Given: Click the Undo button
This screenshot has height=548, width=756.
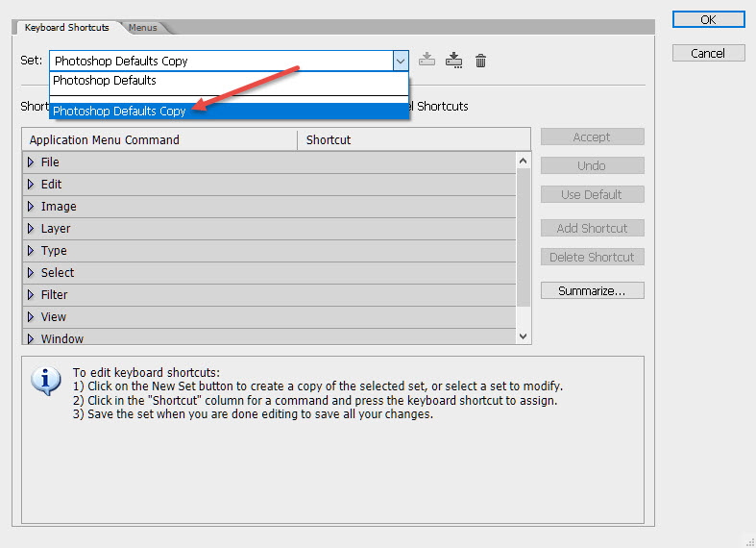Looking at the screenshot, I should (x=592, y=166).
